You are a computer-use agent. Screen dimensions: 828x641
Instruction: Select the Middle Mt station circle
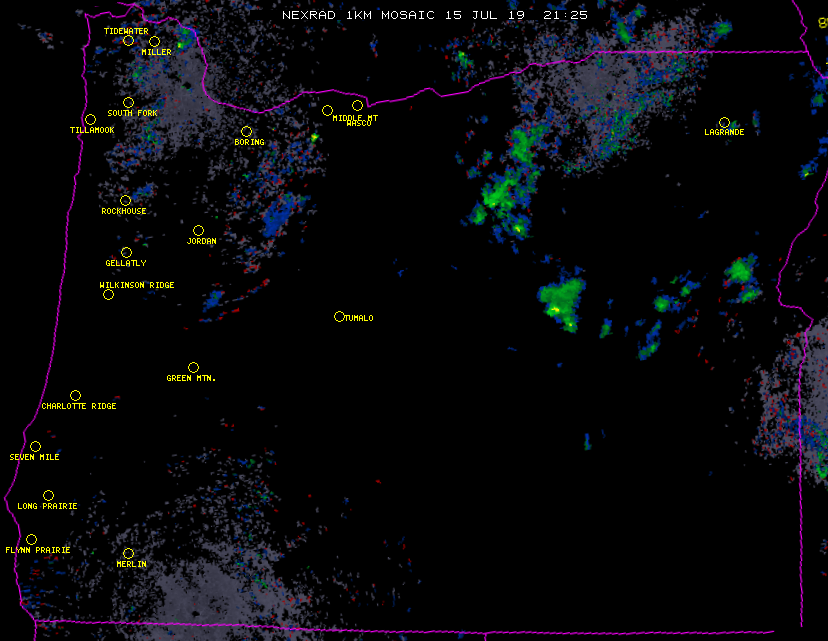[327, 110]
